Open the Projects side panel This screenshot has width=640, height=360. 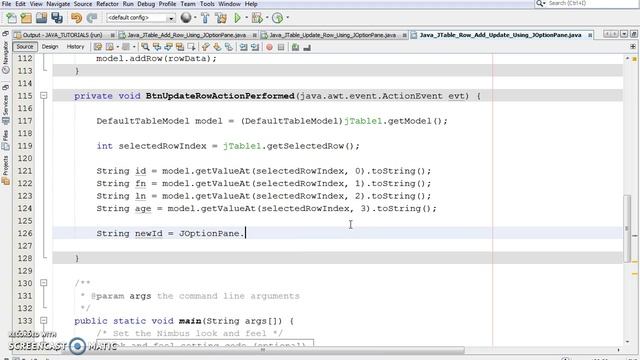tap(5, 171)
